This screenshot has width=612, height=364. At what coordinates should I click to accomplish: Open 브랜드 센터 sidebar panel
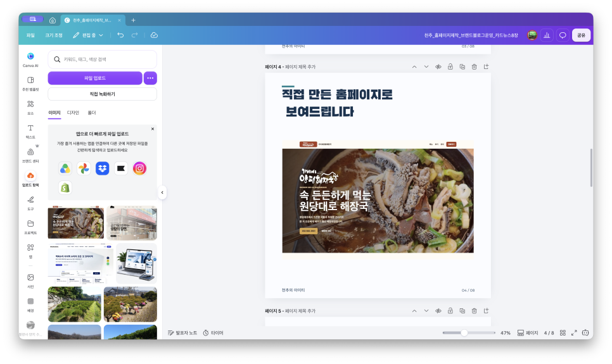point(30,155)
